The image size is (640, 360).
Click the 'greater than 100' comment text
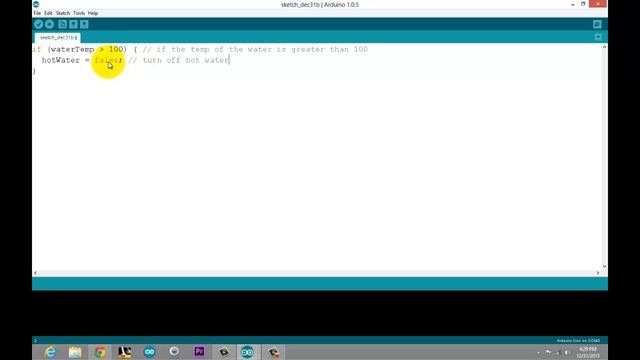pos(329,49)
